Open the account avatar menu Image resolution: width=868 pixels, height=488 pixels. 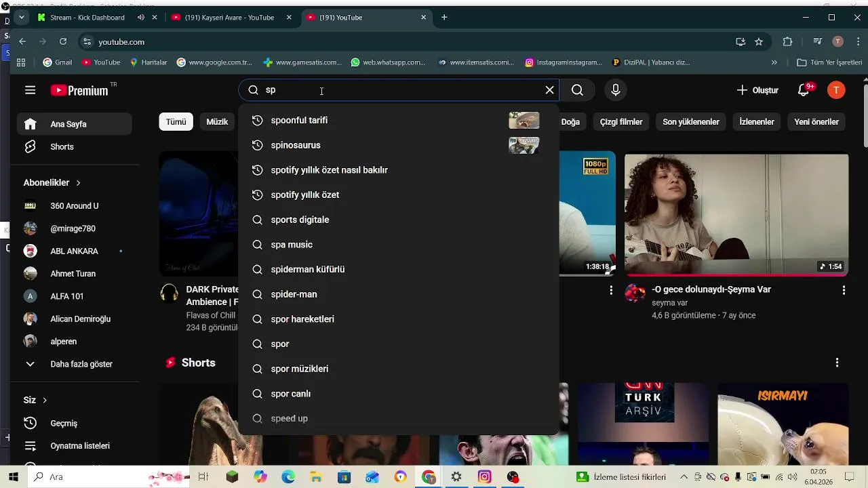(x=837, y=90)
